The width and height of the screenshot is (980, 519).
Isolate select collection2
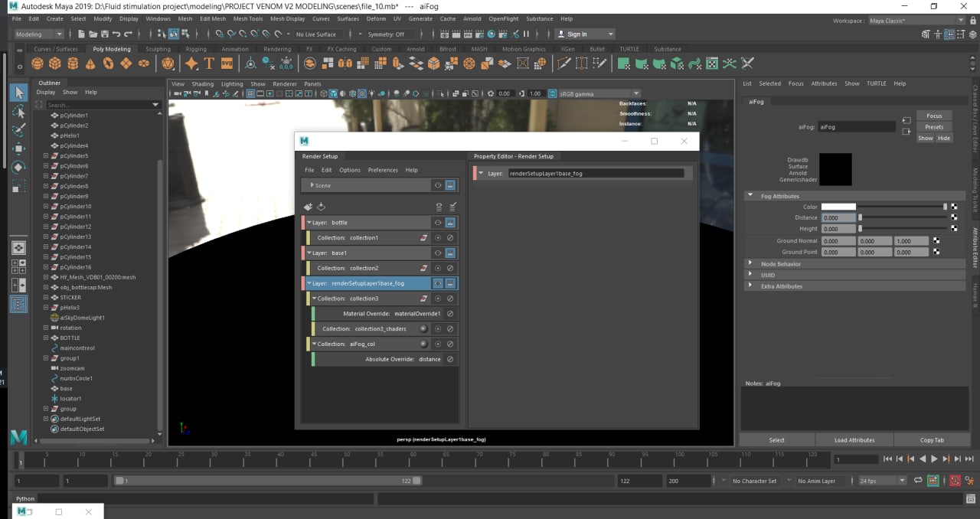point(438,268)
